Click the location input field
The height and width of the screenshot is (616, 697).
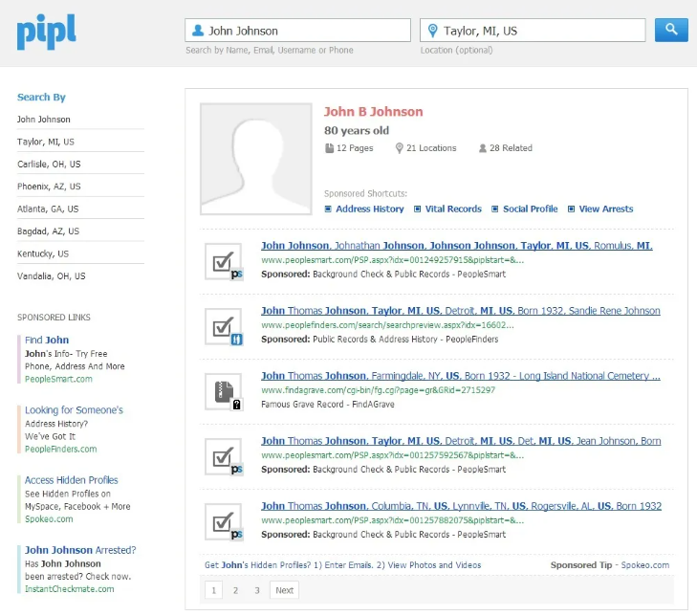pyautogui.click(x=533, y=31)
